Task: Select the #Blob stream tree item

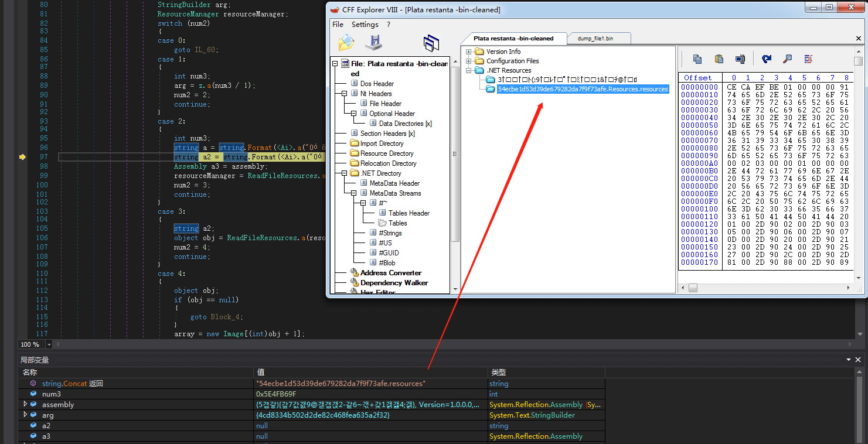Action: coord(387,263)
